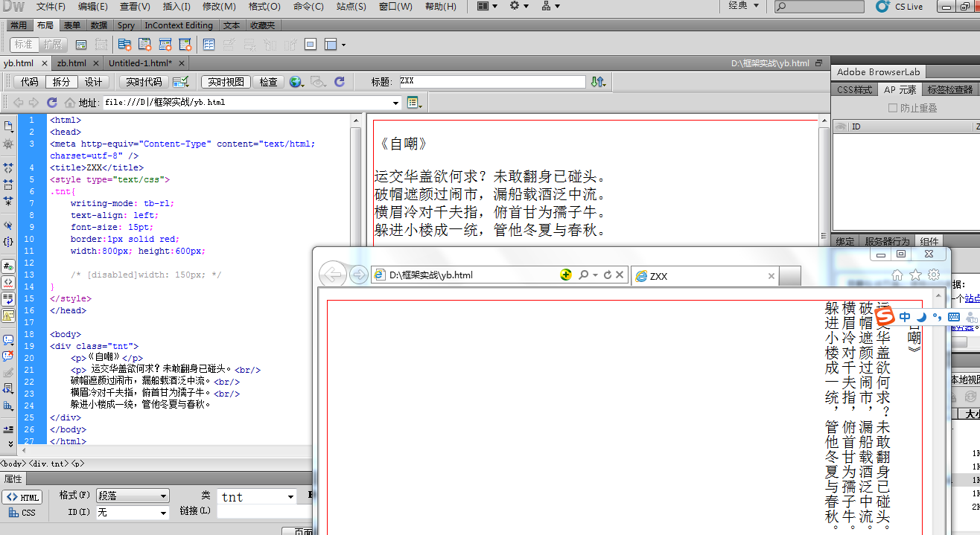Open the zb.html document tab
Image resolution: width=980 pixels, height=535 pixels.
(71, 63)
